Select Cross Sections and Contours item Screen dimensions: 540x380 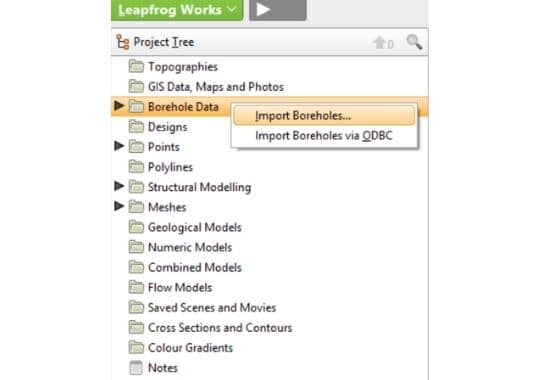pyautogui.click(x=220, y=328)
